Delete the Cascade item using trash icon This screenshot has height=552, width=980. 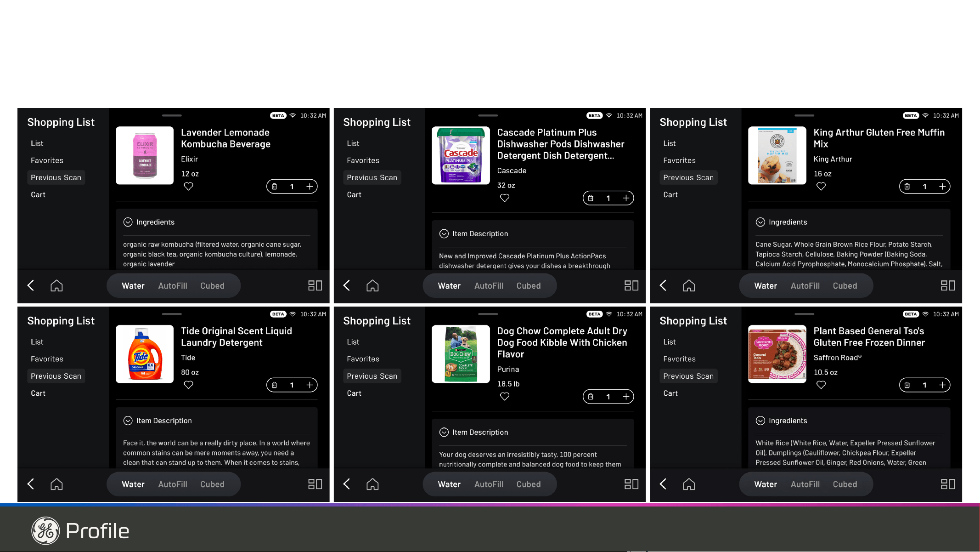click(x=591, y=198)
